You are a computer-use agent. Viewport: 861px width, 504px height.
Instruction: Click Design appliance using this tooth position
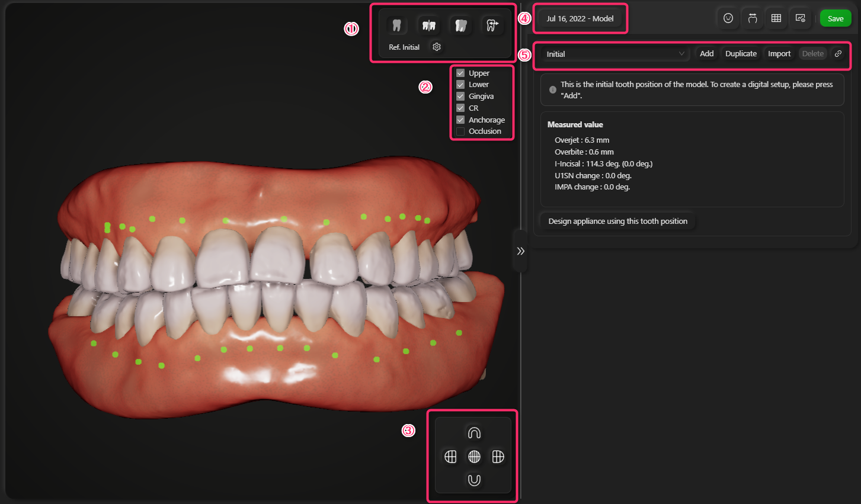pos(618,221)
